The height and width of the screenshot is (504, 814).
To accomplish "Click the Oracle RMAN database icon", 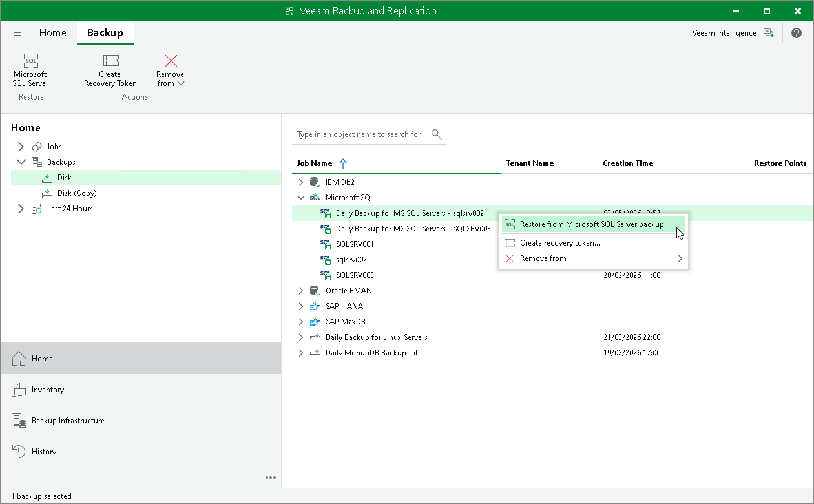I will pos(315,291).
